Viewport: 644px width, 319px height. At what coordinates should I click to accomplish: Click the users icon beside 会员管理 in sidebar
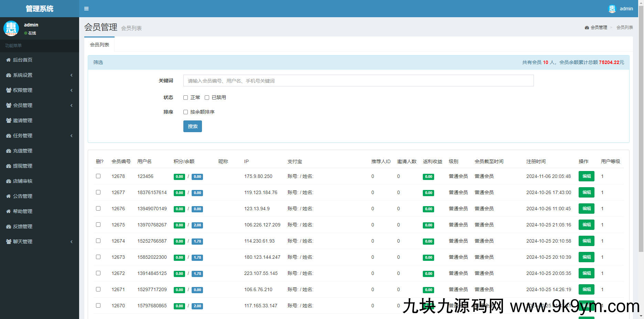9,105
